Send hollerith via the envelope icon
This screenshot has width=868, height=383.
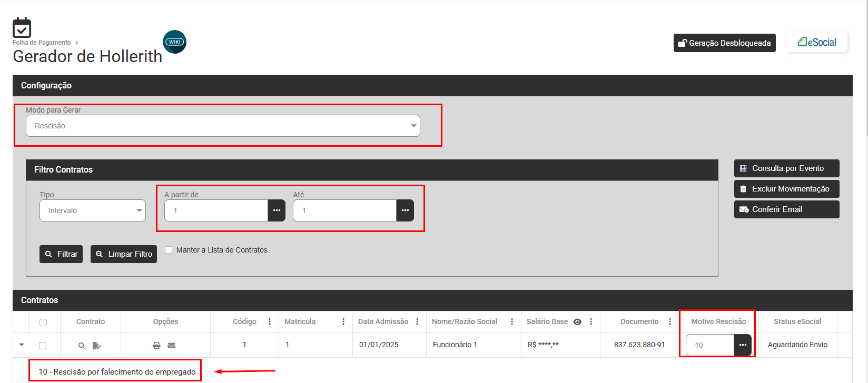172,346
